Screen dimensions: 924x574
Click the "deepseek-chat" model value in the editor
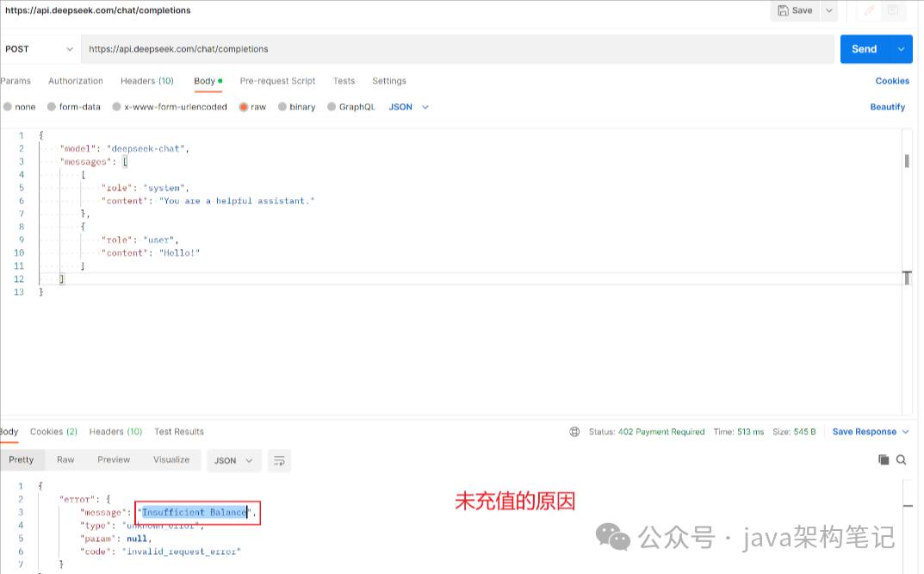146,148
